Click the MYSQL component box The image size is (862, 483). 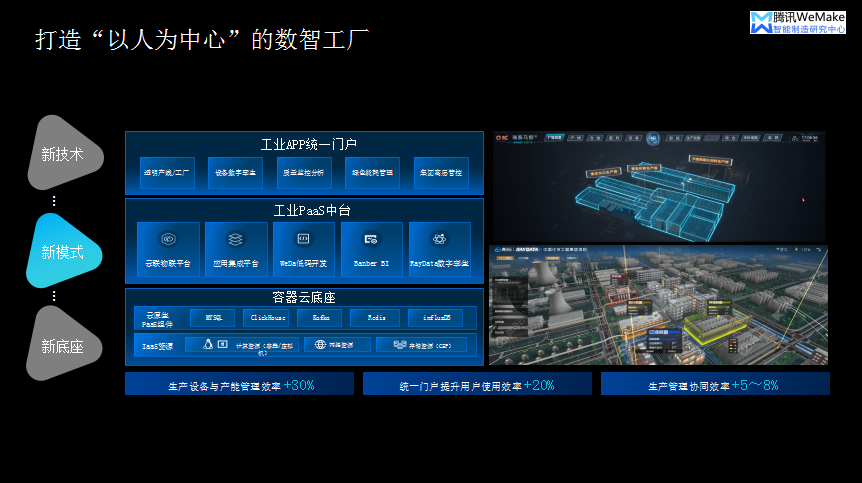213,317
